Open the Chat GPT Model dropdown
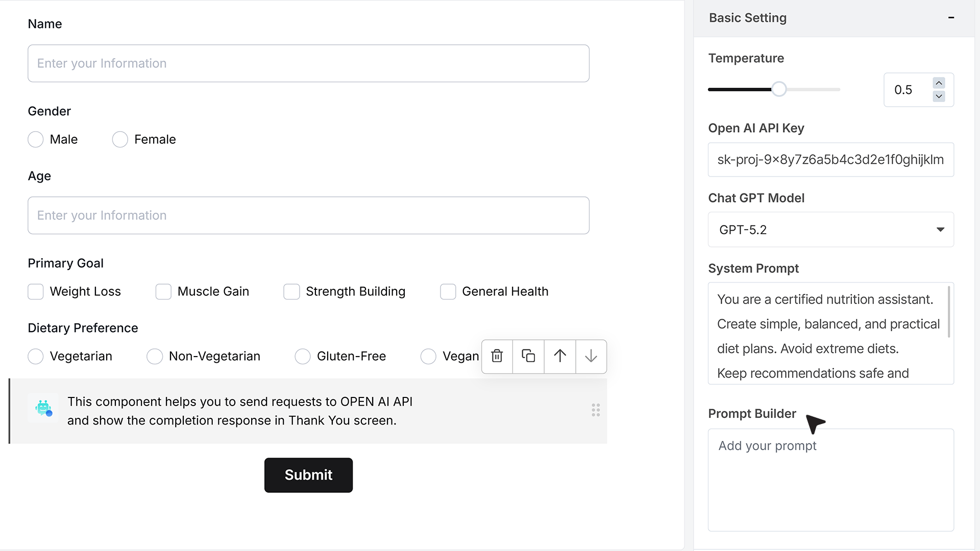 (x=830, y=230)
